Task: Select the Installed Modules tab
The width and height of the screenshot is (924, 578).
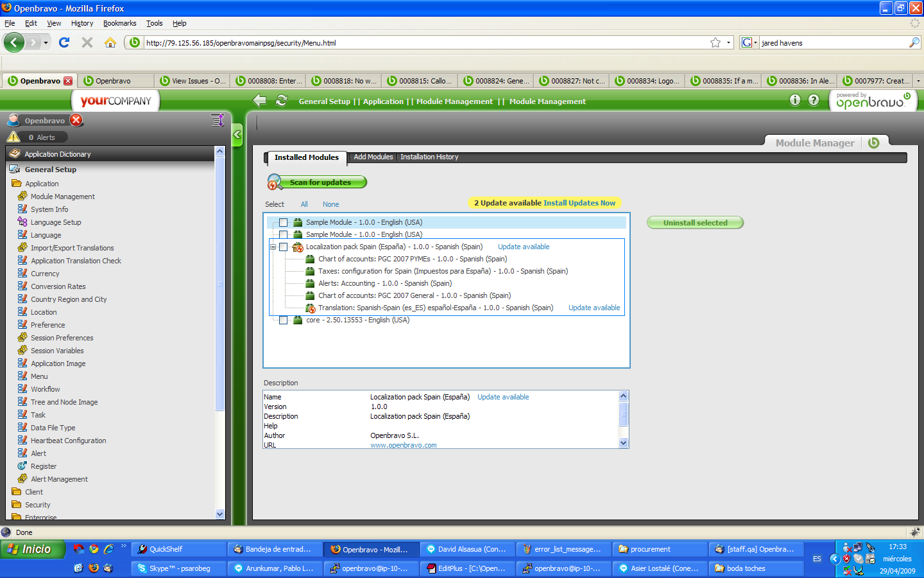Action: (306, 157)
